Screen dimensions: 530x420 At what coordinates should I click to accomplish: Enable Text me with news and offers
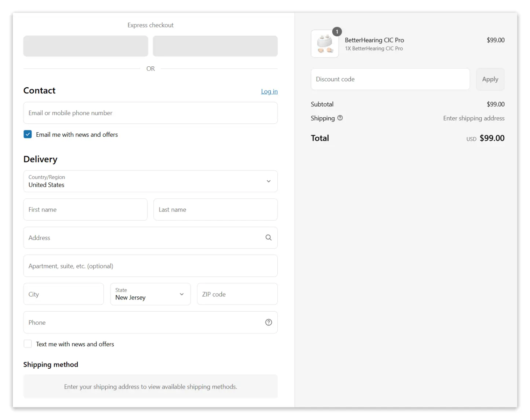[x=28, y=344]
